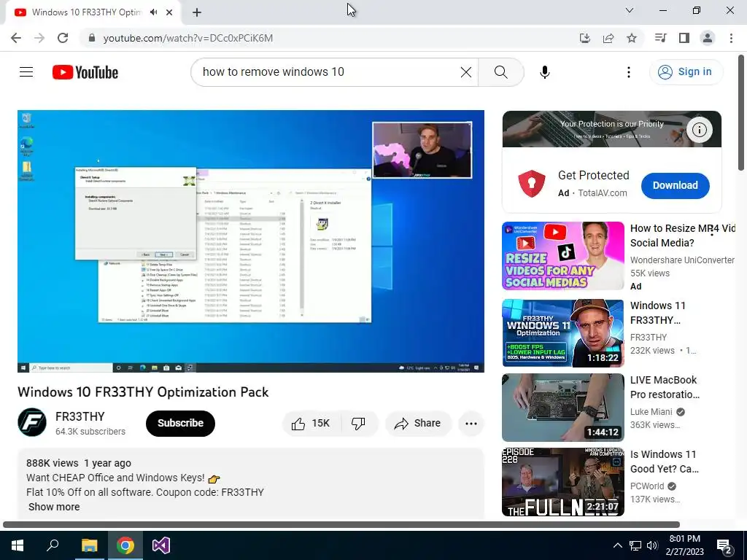Open Windows taskbar search
This screenshot has height=560, width=747.
coord(53,545)
